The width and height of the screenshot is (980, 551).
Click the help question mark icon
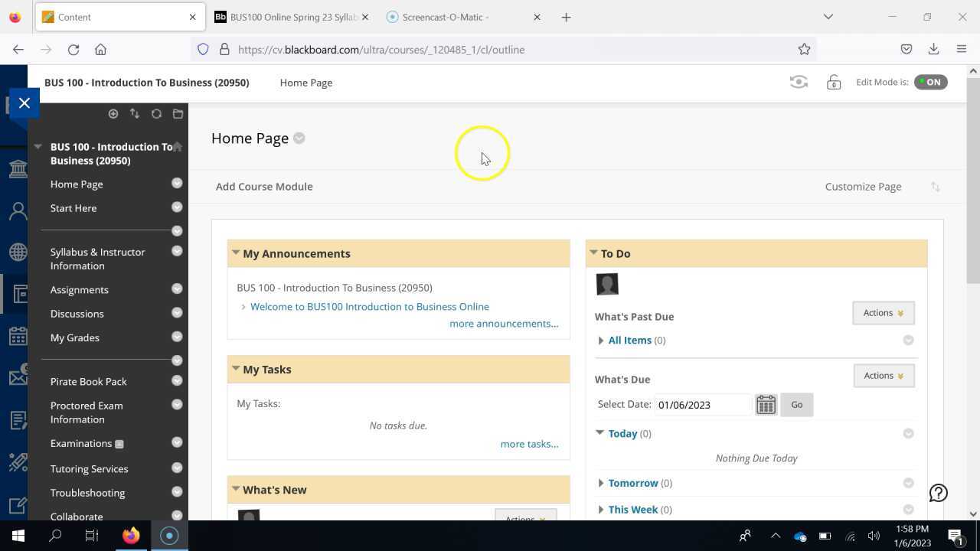point(938,494)
